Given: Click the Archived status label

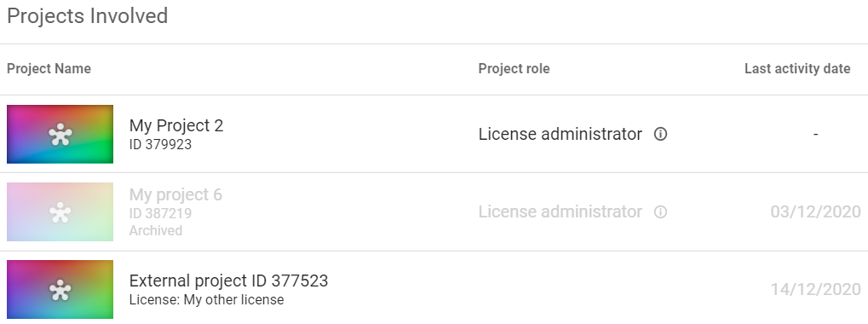Looking at the screenshot, I should click(x=156, y=230).
